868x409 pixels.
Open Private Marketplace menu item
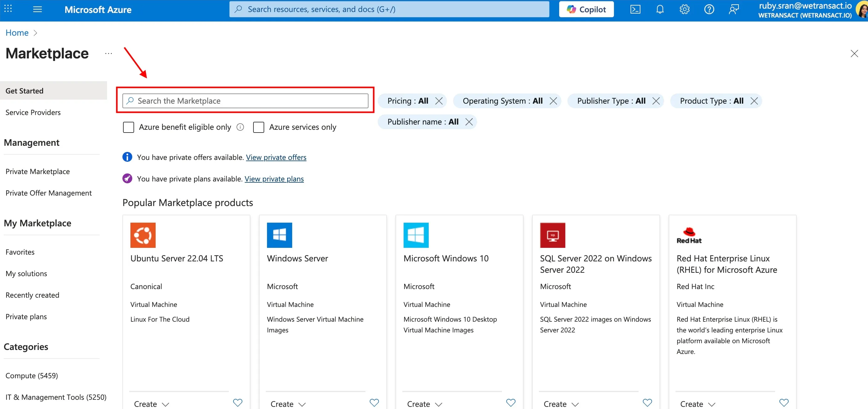pos(38,171)
